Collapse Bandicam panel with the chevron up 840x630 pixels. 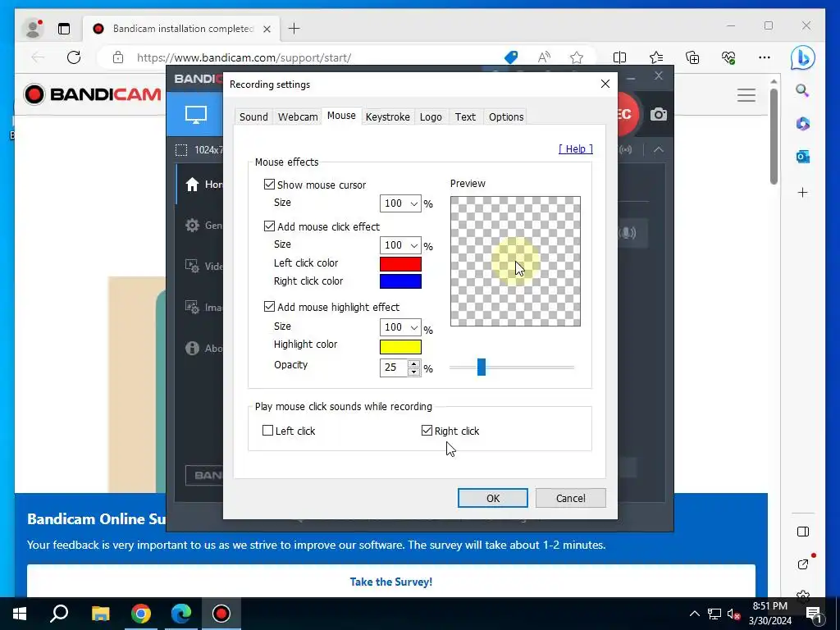[x=659, y=150]
